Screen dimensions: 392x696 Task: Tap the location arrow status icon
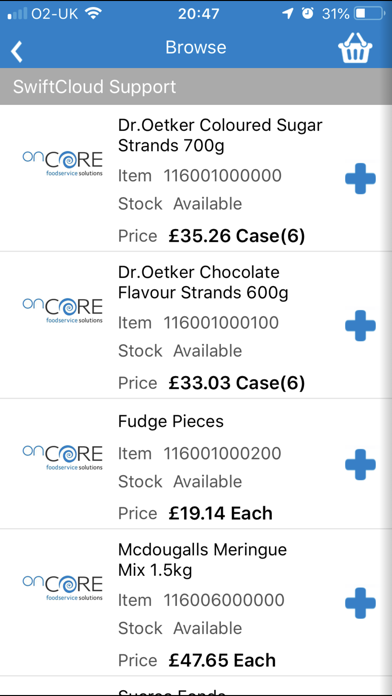[288, 14]
